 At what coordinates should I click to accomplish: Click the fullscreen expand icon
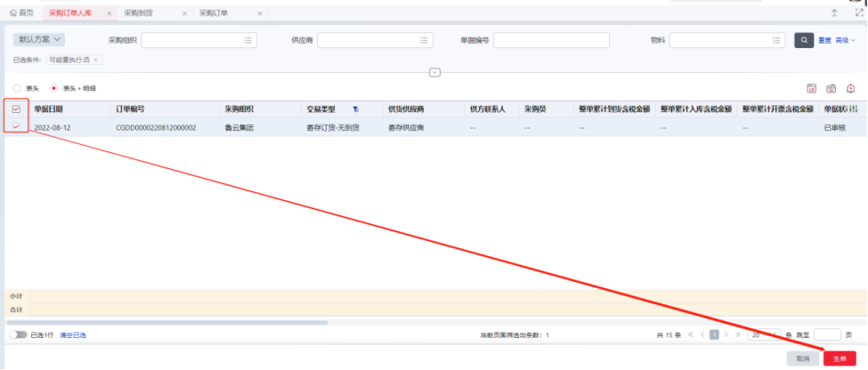click(x=858, y=13)
